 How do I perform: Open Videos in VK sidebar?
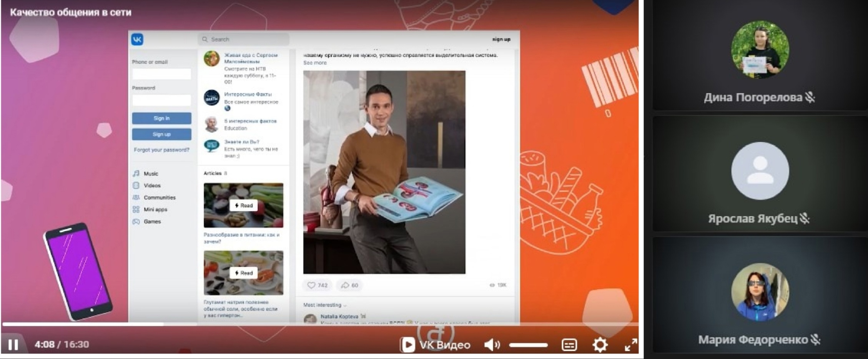152,186
